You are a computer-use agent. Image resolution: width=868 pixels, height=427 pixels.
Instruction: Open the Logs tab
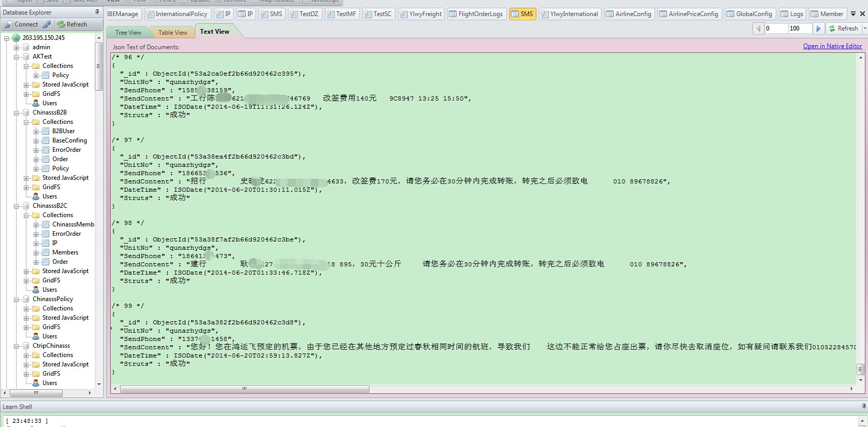click(x=792, y=14)
